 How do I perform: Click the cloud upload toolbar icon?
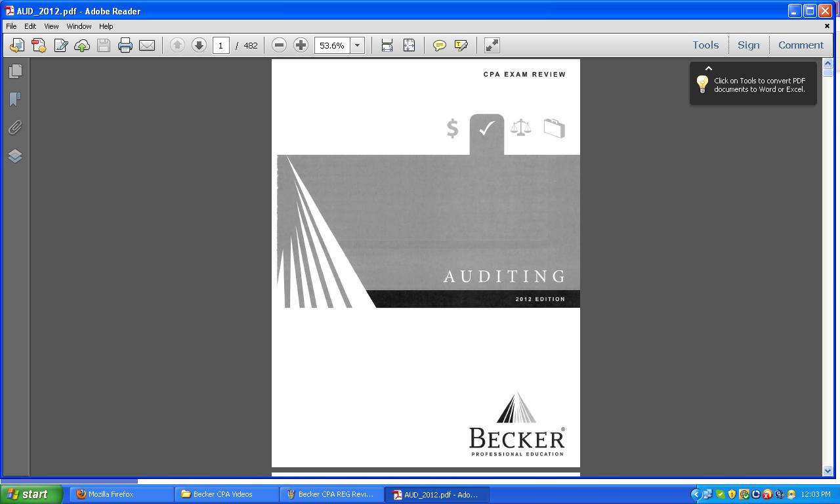82,45
